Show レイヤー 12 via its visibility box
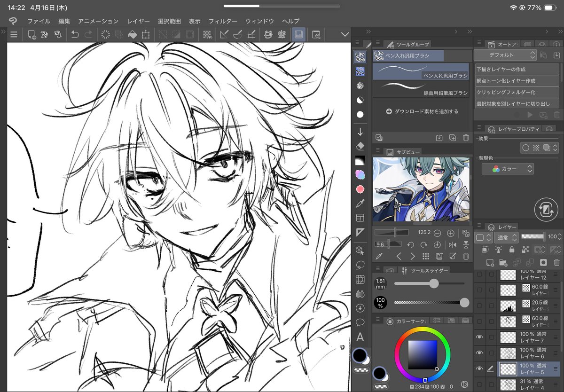564x392 pixels. click(x=479, y=274)
